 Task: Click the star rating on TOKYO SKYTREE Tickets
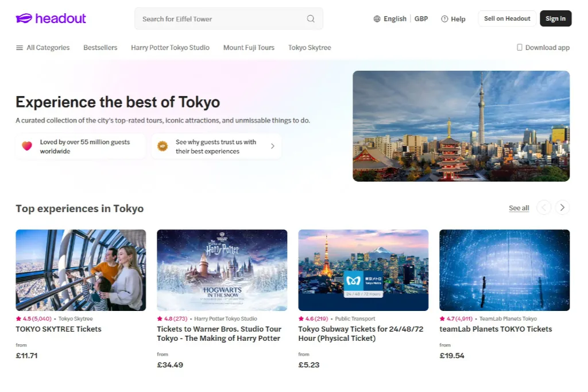(33, 319)
